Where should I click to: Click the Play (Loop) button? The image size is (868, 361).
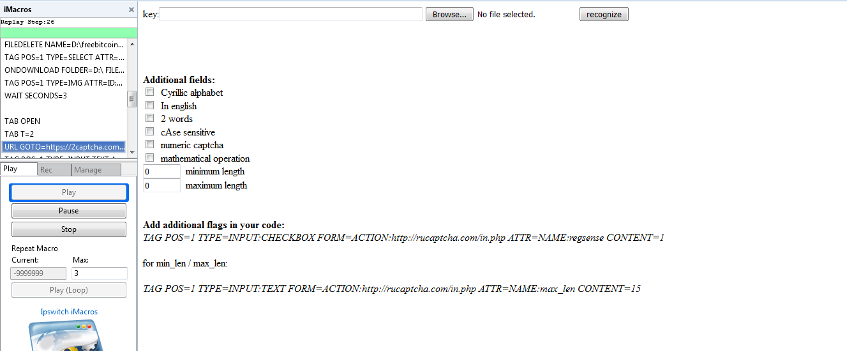pyautogui.click(x=69, y=290)
